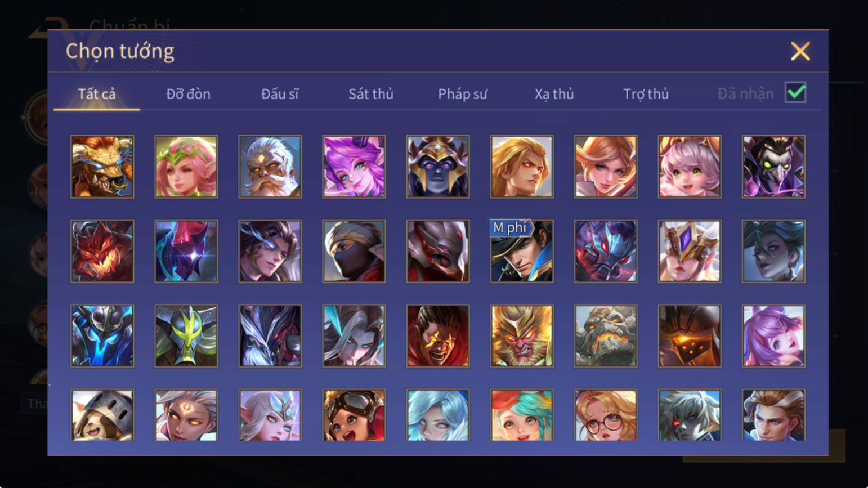Select the Tất cả tab
The image size is (868, 488).
coord(97,94)
